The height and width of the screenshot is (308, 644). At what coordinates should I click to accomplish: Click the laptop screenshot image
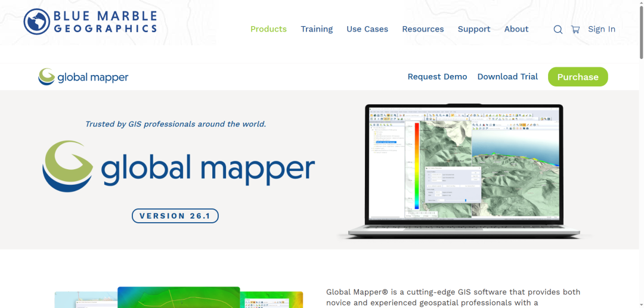tap(464, 170)
